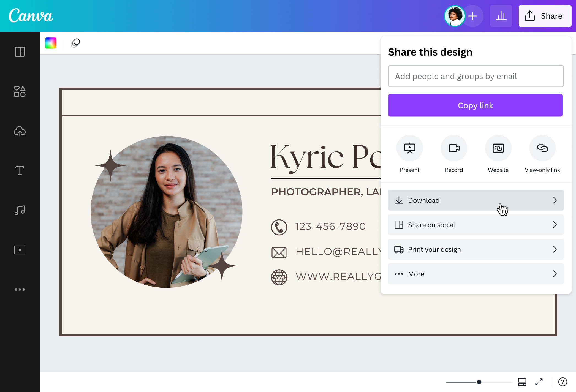Click the Share button in the top bar
Image resolution: width=576 pixels, height=392 pixels.
pyautogui.click(x=545, y=16)
